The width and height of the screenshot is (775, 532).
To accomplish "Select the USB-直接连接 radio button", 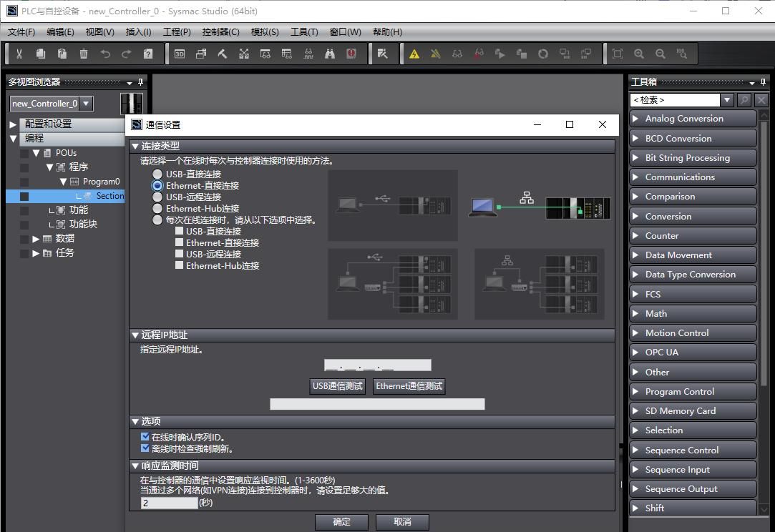I will [x=157, y=174].
